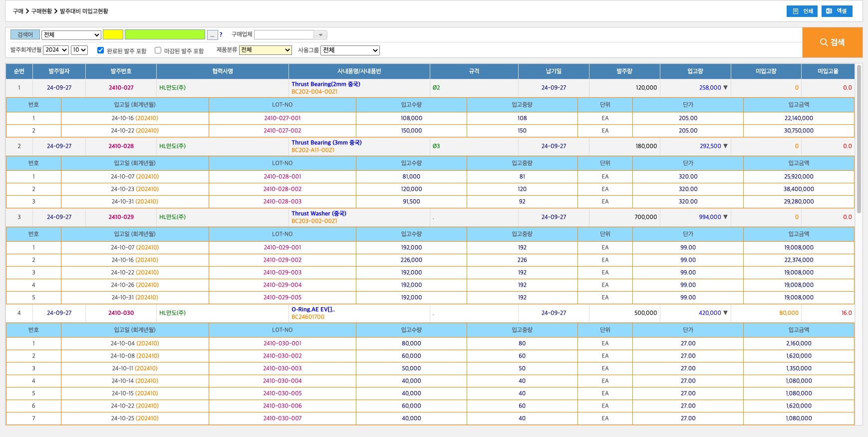
Task: Open the 구매업체 combo box arrow
Action: [320, 35]
